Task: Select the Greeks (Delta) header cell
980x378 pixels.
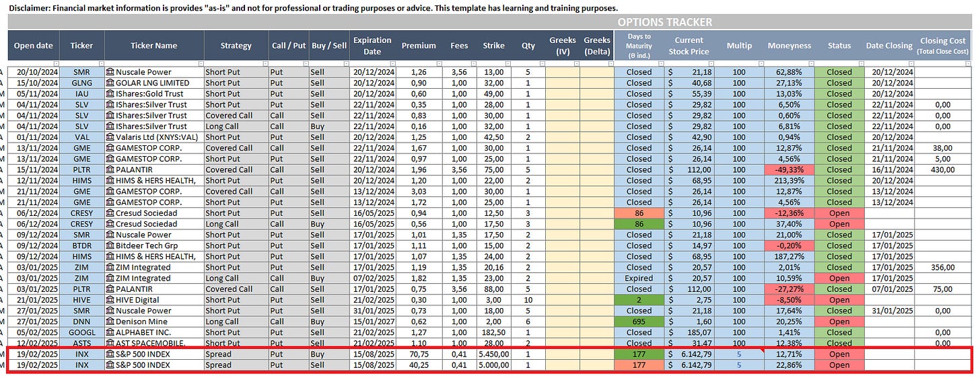Action: tap(597, 46)
